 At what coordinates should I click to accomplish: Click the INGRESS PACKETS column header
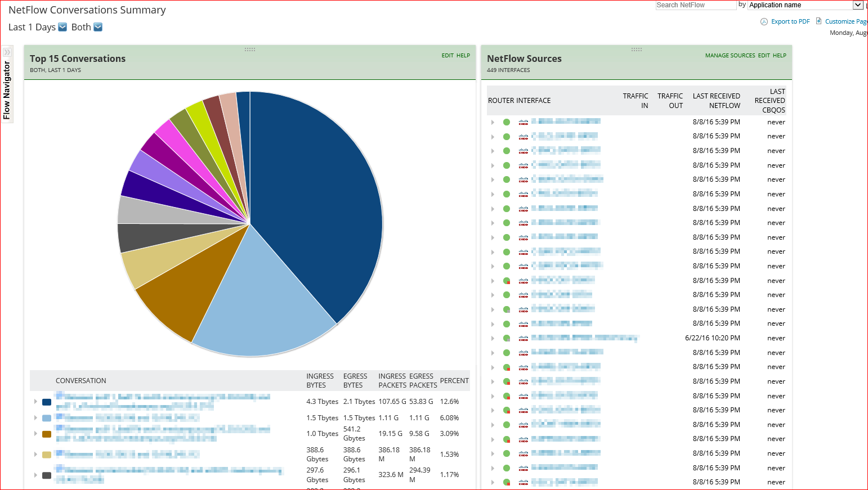(392, 381)
